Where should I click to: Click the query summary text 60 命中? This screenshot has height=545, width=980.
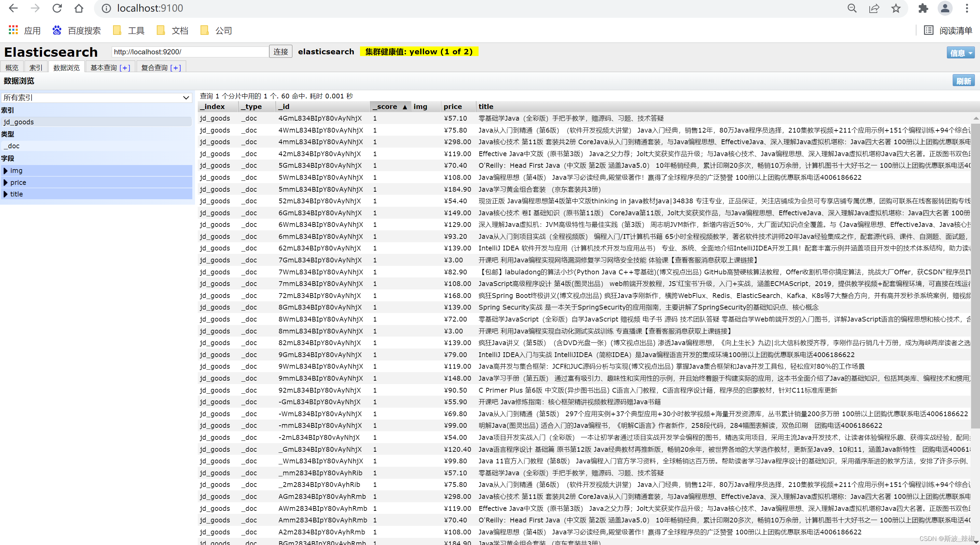[x=294, y=96]
